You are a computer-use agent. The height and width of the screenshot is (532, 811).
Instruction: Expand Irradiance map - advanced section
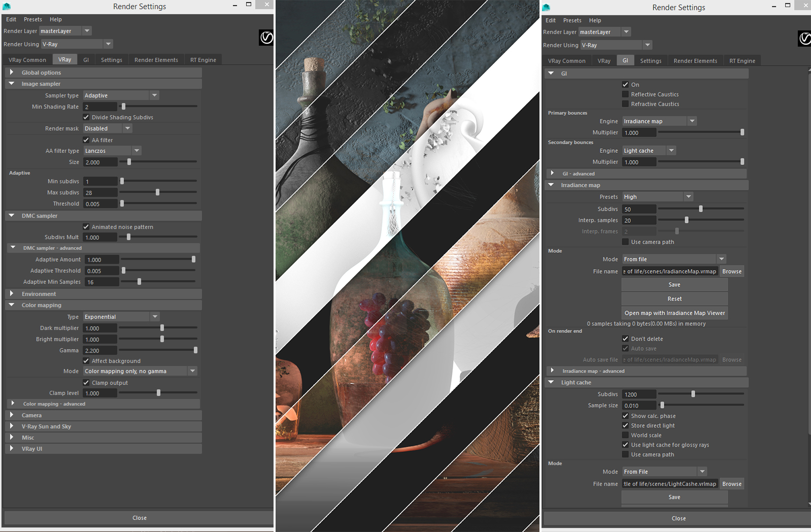pos(647,371)
